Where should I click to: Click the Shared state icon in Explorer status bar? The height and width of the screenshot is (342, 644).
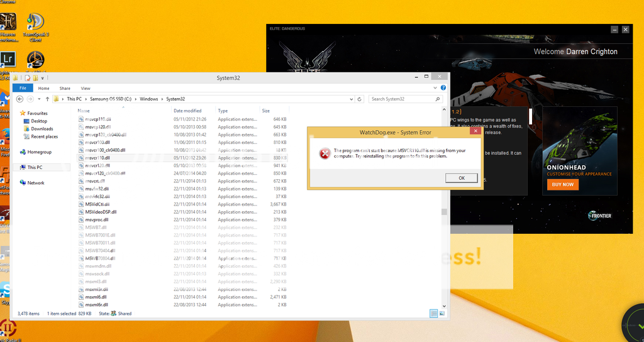coord(113,313)
